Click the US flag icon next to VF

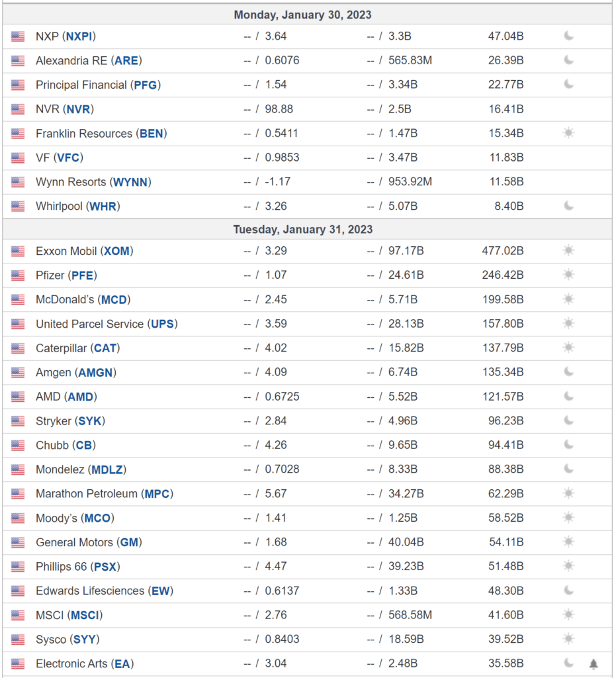pyautogui.click(x=18, y=158)
